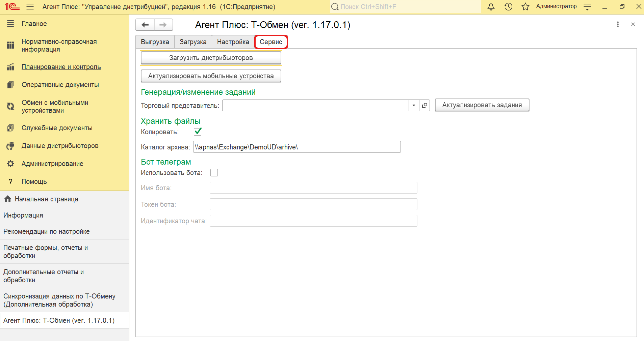Viewport: 644px width, 341px height.
Task: Open the Информация page in the open-windows list
Action: coord(65,215)
